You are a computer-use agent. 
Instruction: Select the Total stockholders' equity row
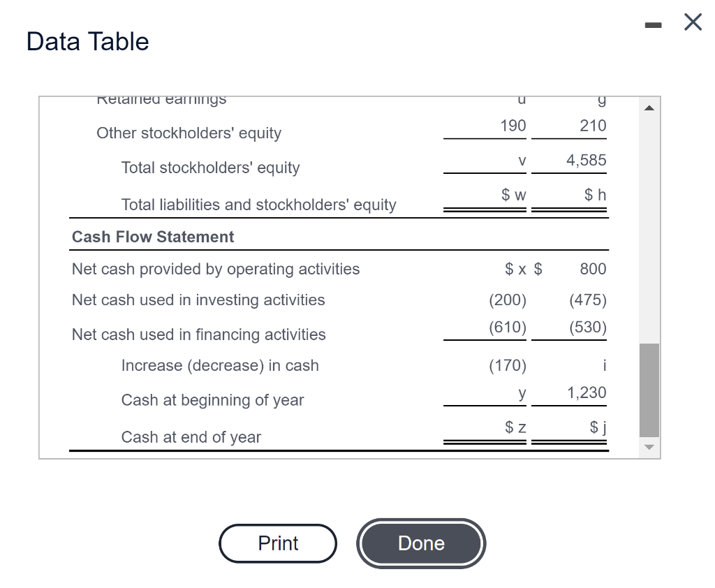(210, 168)
